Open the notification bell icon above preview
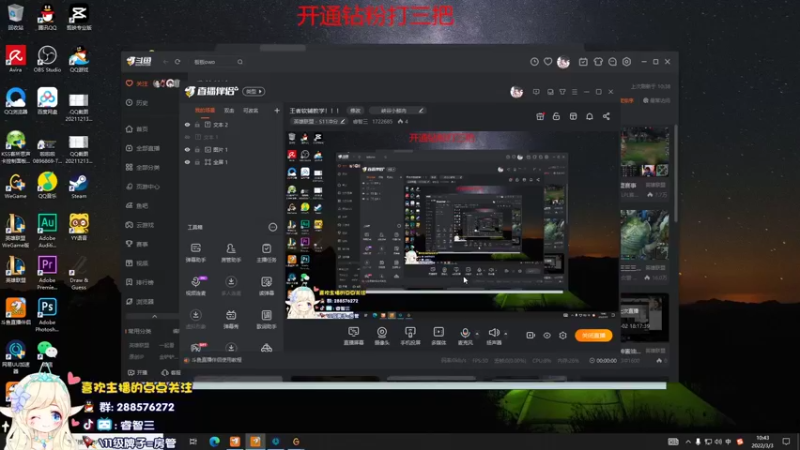Screen dimensions: 800x450 [x=589, y=116]
